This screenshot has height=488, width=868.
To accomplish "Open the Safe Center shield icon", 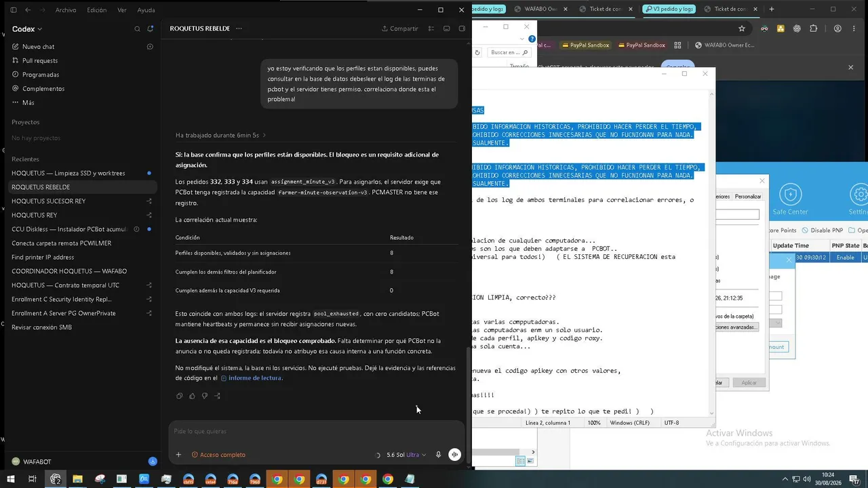I will (791, 195).
